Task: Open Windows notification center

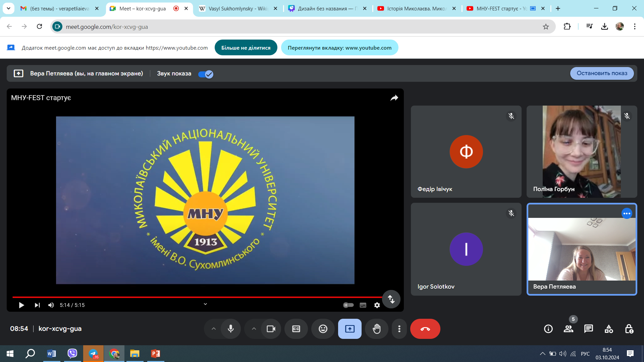Action: (x=630, y=354)
